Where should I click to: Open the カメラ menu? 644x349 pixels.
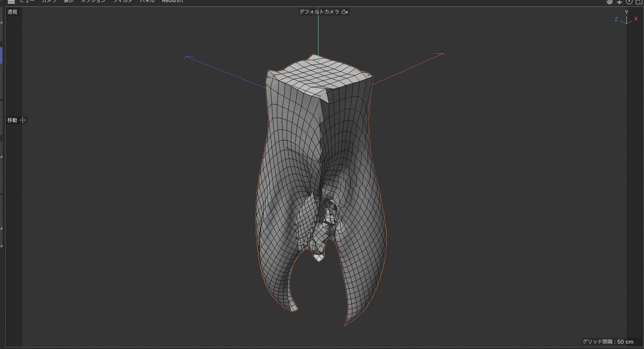coord(49,1)
